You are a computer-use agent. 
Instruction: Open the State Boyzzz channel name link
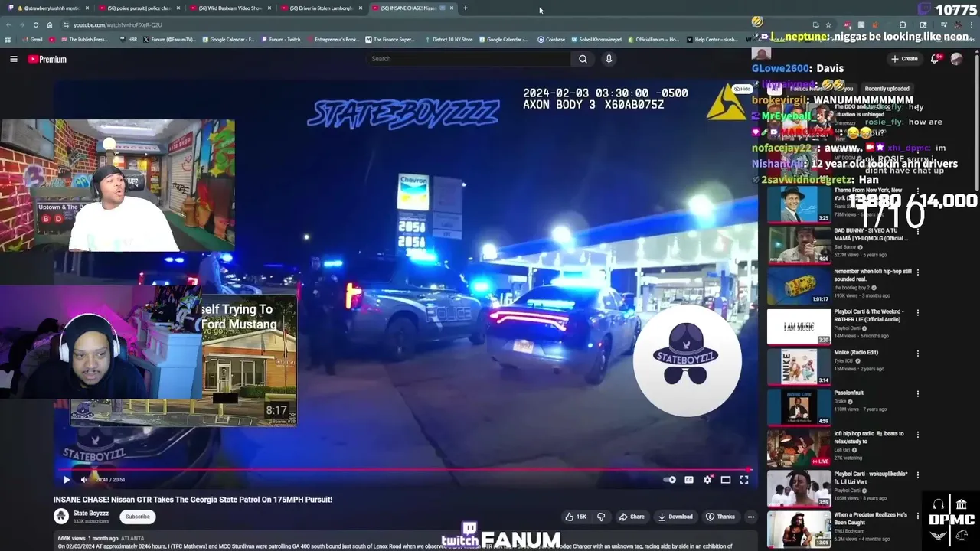point(90,514)
